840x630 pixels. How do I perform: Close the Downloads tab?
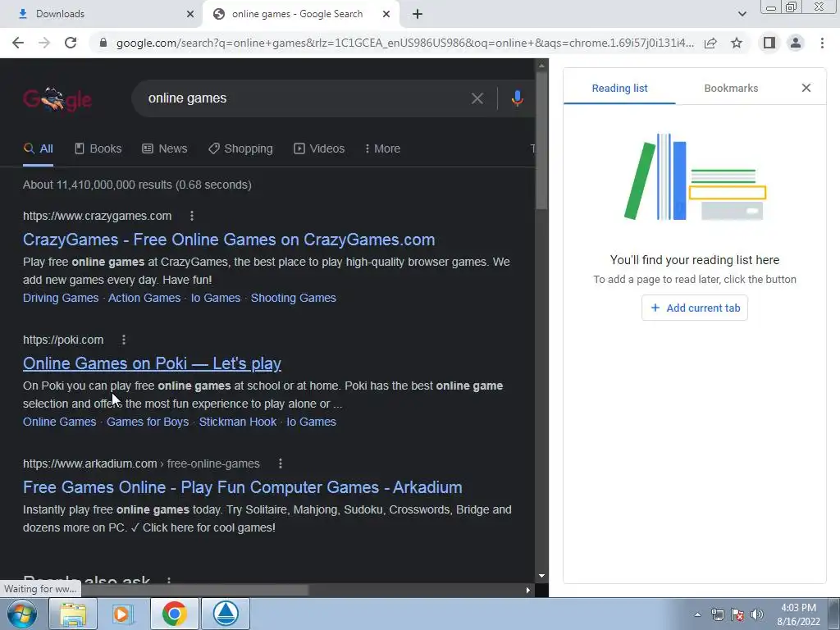(x=190, y=14)
